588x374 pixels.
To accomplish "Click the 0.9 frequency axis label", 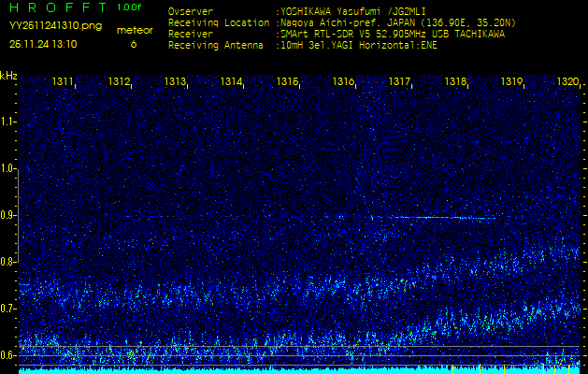I will pos(8,215).
